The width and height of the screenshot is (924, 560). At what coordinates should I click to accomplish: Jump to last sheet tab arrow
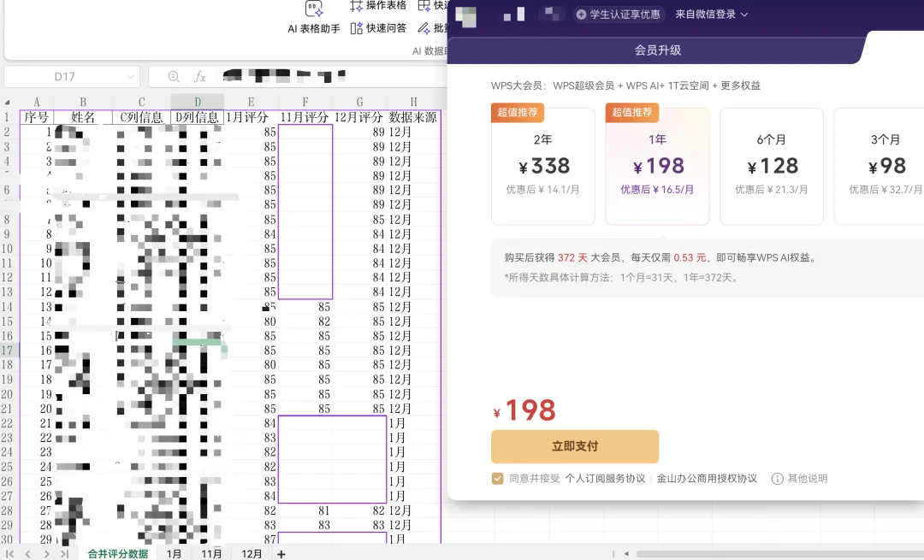(64, 554)
